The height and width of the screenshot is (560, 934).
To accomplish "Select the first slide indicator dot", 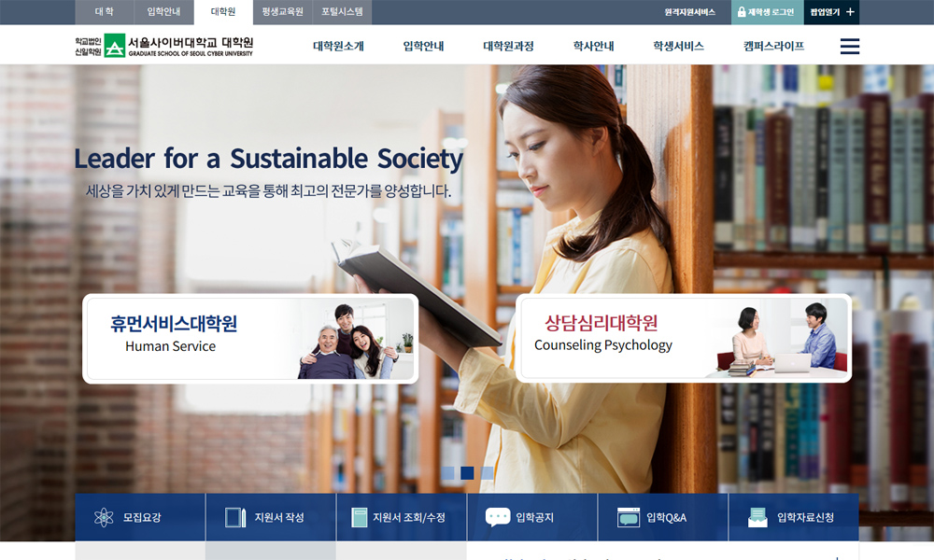I will [x=448, y=473].
